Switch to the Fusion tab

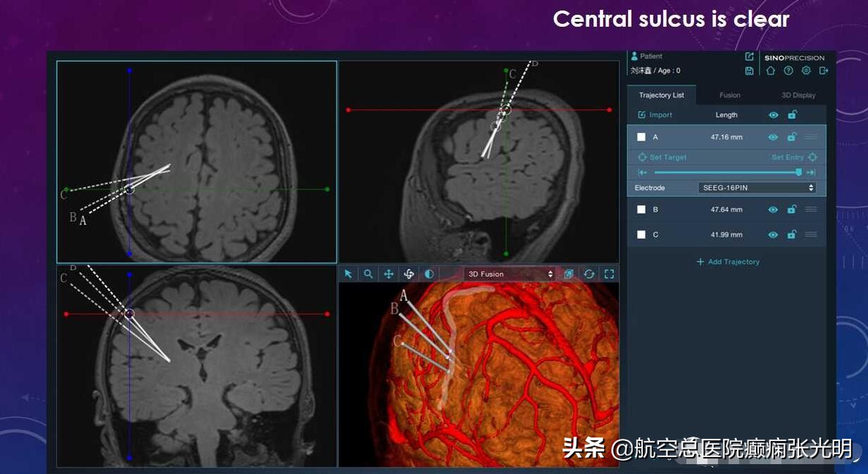point(729,95)
